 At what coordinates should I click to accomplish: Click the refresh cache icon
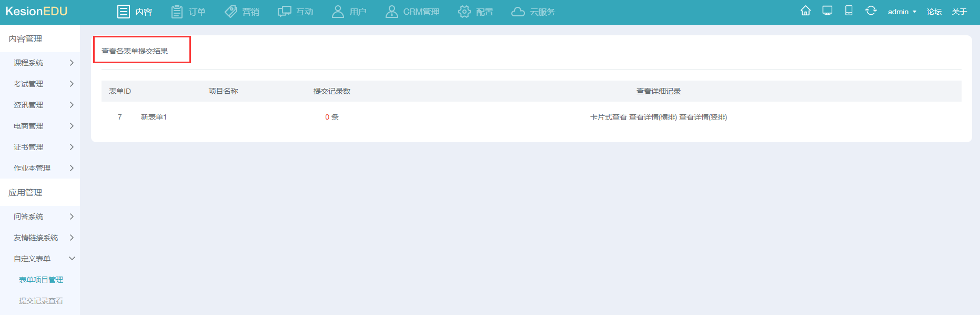click(x=871, y=11)
